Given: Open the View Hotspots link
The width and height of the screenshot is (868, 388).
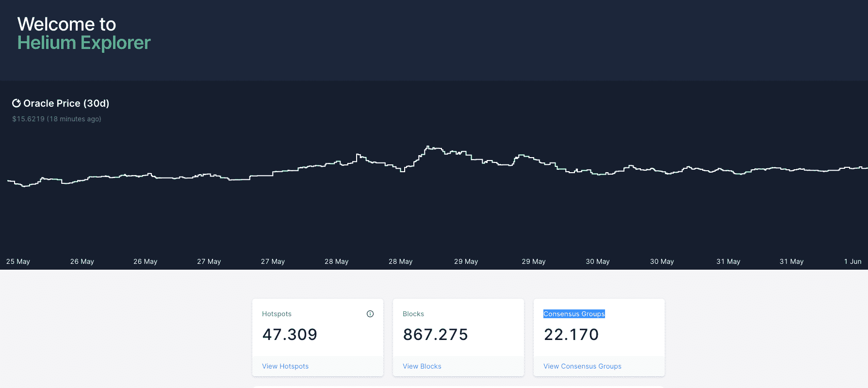Looking at the screenshot, I should pos(285,366).
